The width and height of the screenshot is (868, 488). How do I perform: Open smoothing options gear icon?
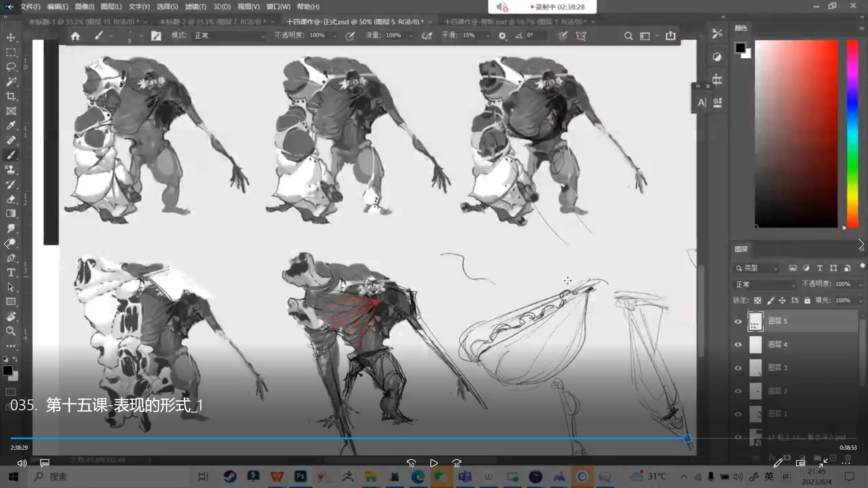pos(502,36)
